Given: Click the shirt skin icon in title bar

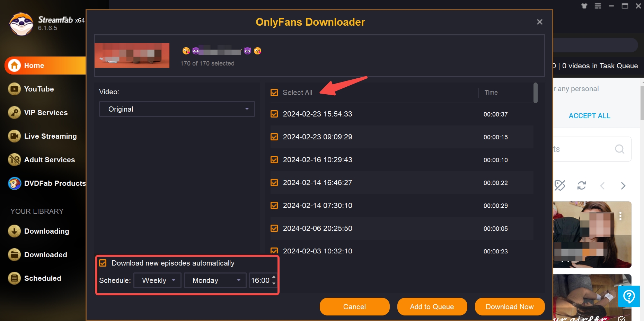Looking at the screenshot, I should coord(584,6).
